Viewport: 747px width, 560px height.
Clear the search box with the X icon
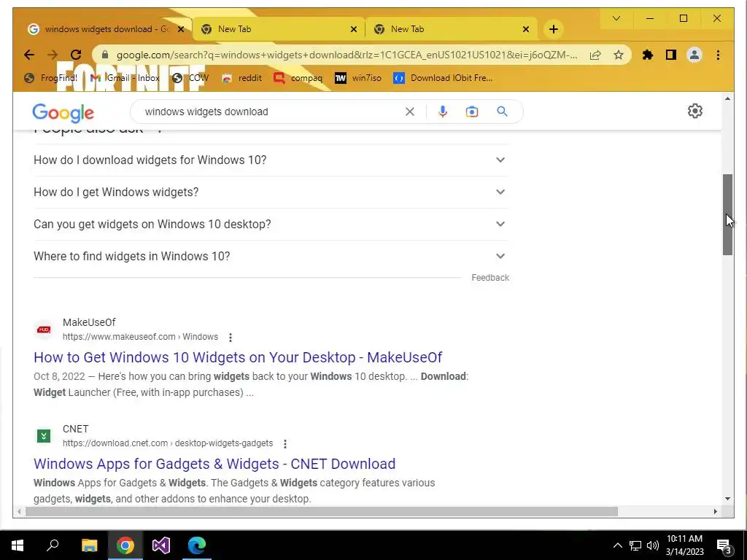[410, 112]
